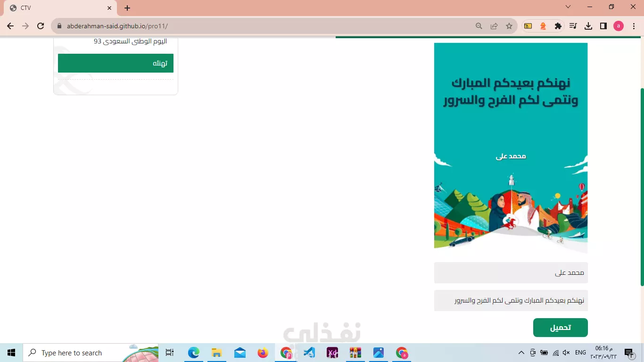Open the pink profile avatar
The width and height of the screenshot is (644, 362).
(619, 26)
